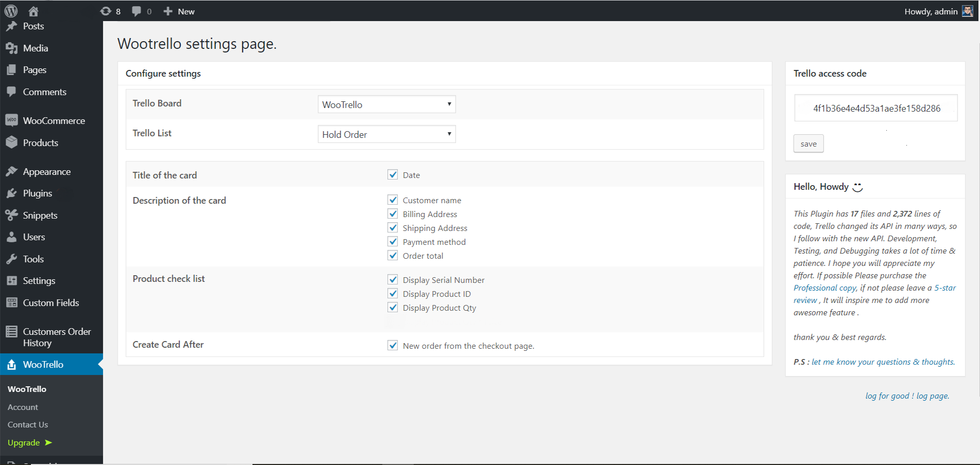Screen dimensions: 980x465
Task: Click the Custom Fields icon
Action: pyautogui.click(x=11, y=303)
